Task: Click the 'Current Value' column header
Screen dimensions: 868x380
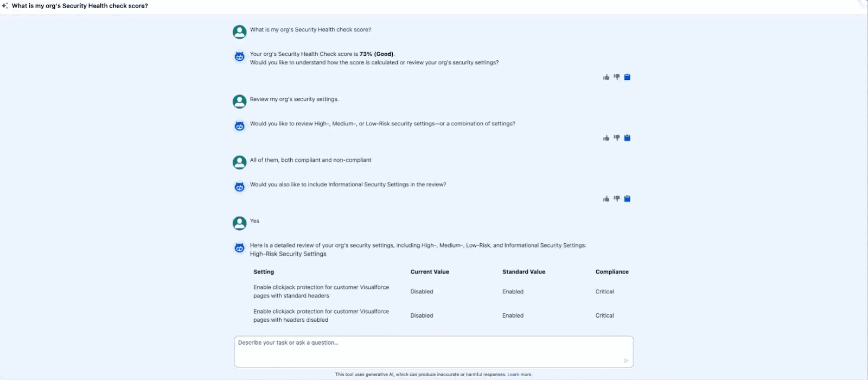Action: point(430,272)
